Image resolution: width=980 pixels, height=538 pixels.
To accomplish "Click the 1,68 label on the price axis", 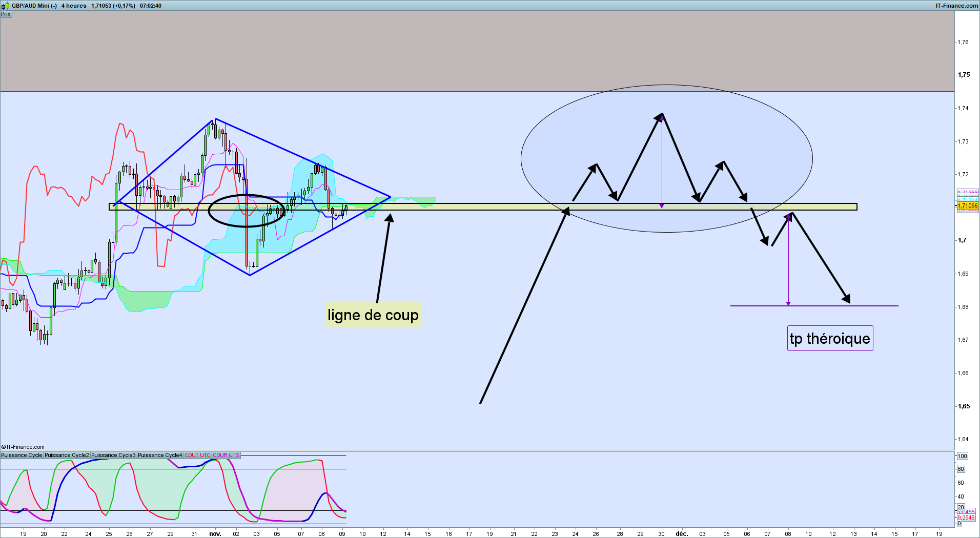I will (x=963, y=307).
